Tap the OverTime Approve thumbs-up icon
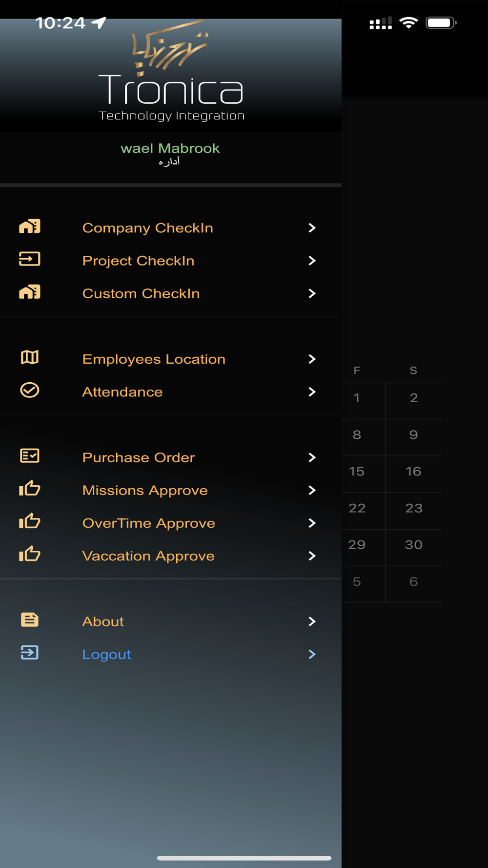488x868 pixels. pos(30,521)
